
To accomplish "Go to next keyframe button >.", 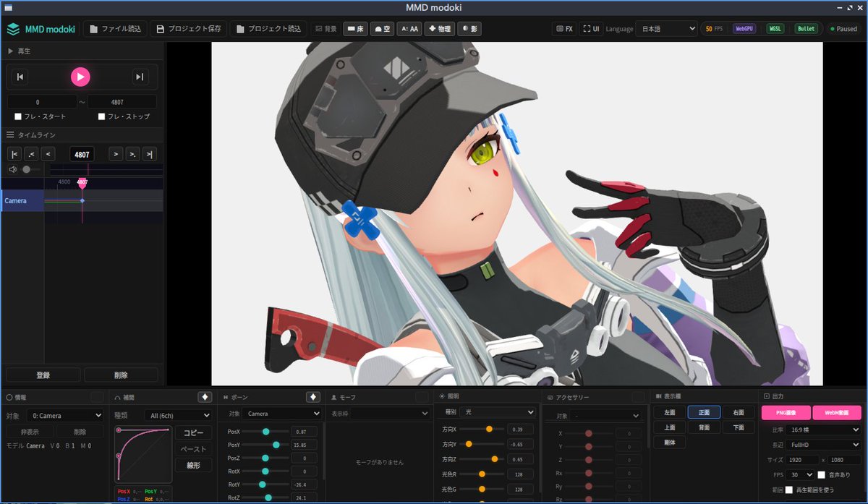I will pyautogui.click(x=132, y=153).
